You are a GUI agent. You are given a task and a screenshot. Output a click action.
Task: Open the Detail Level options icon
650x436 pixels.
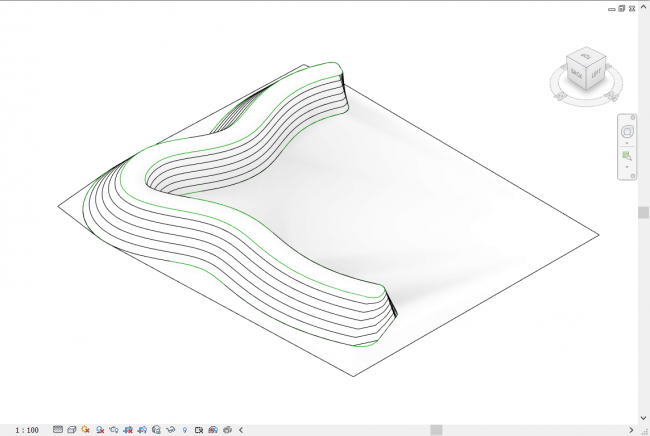tap(58, 429)
